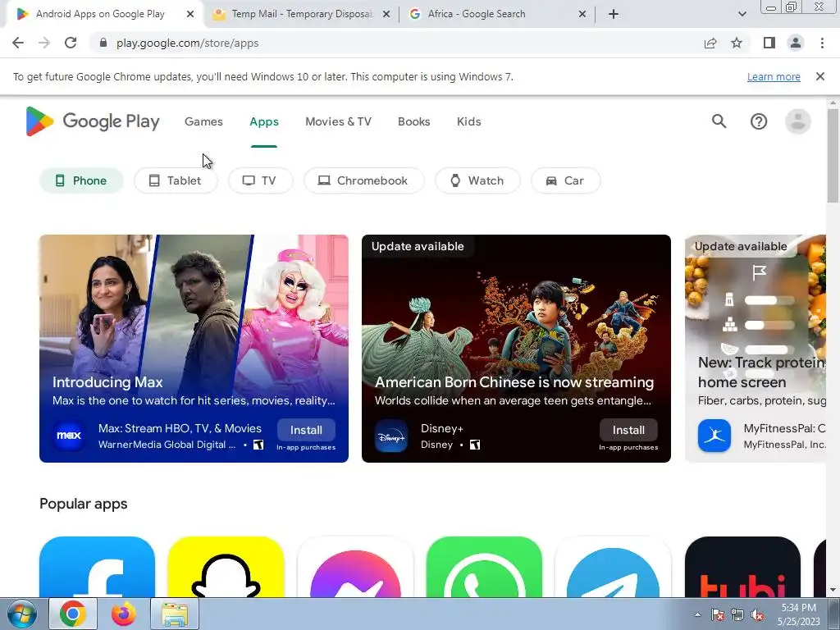Open the Games section
840x630 pixels.
tap(203, 121)
